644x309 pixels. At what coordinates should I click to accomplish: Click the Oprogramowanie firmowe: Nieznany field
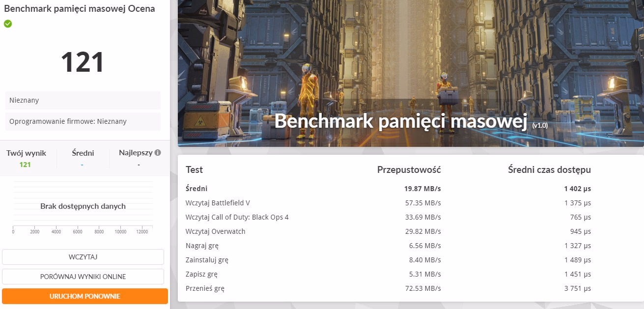click(x=83, y=121)
